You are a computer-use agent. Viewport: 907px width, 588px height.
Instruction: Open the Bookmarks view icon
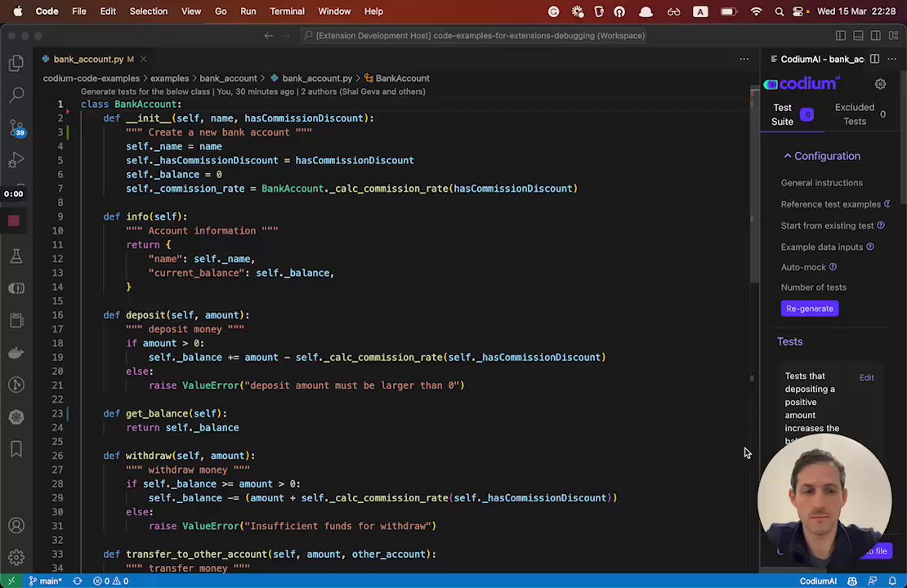[x=16, y=448]
